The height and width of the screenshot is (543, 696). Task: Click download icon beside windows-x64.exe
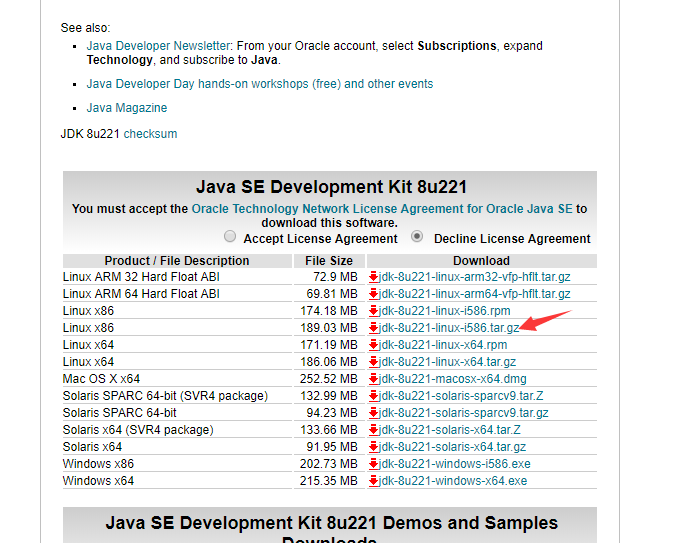(373, 481)
